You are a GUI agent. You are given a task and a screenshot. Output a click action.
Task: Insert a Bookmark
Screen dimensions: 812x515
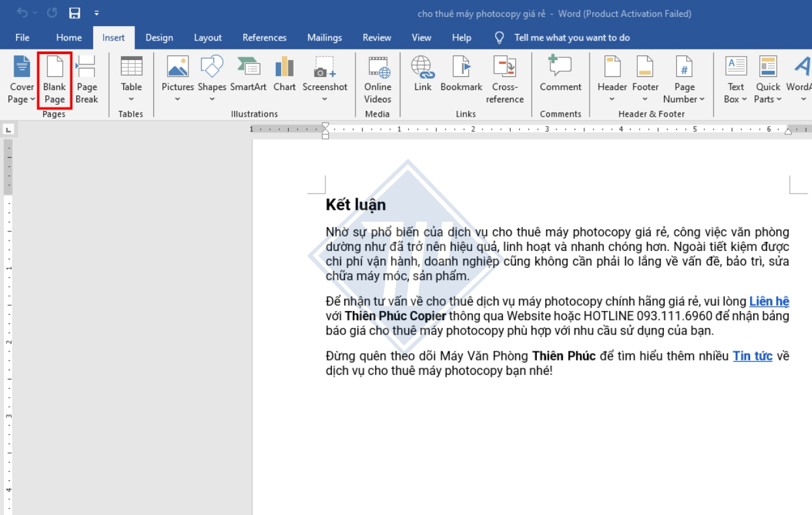[x=461, y=68]
